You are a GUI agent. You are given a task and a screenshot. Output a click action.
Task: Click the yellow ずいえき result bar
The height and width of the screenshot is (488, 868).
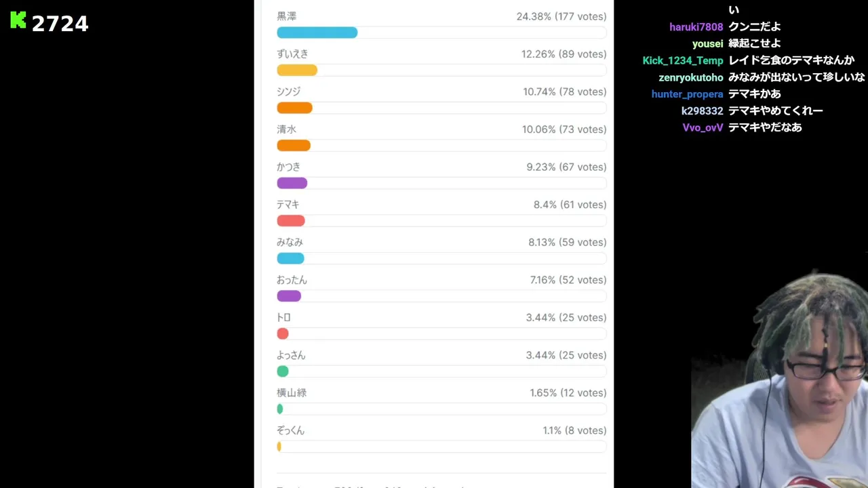coord(297,70)
